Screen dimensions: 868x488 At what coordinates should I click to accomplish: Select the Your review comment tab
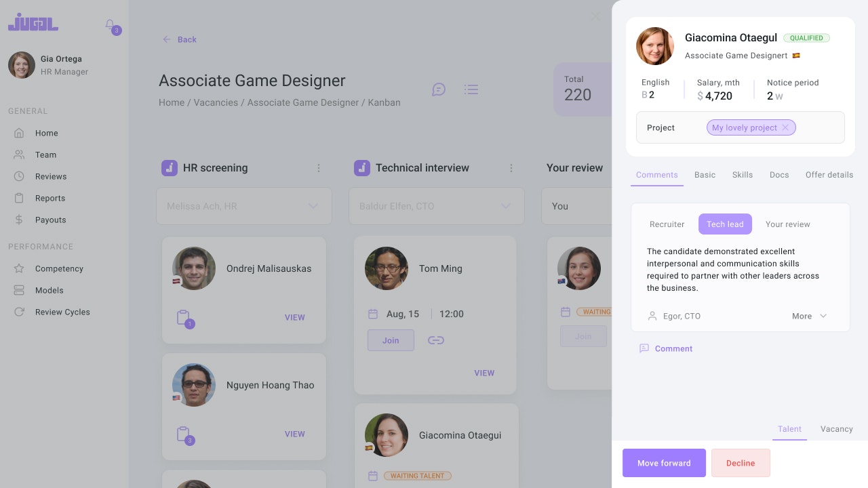(788, 224)
